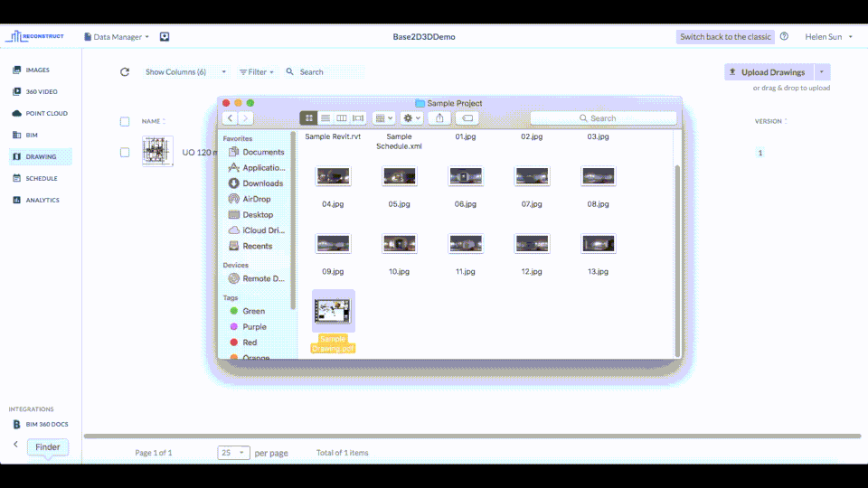Select the Sample Schedule.xml file name
This screenshot has width=868, height=488.
click(399, 141)
